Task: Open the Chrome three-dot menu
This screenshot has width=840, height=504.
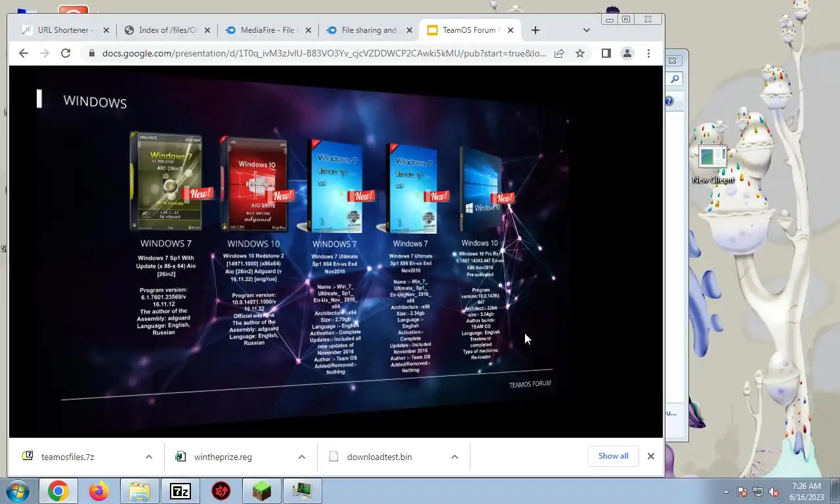Action: 648,54
